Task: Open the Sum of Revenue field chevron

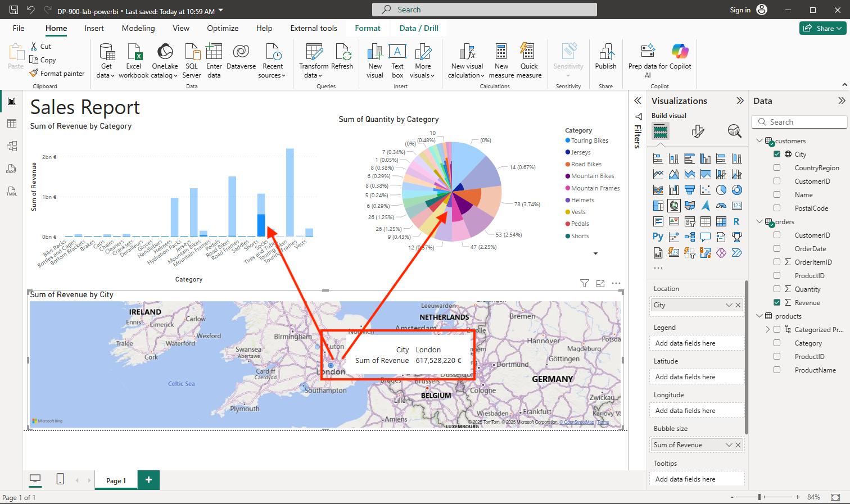Action: click(x=729, y=445)
